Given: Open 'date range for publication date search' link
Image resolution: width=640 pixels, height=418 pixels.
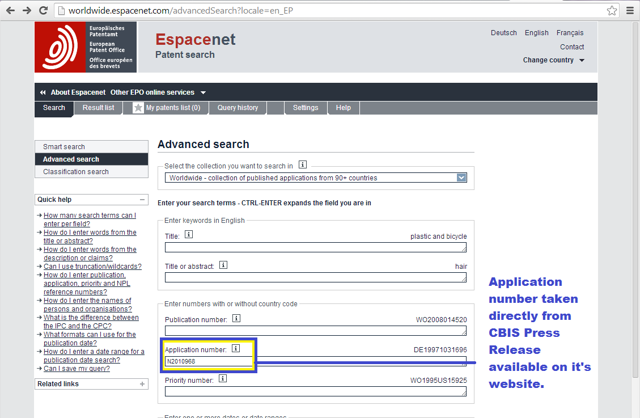Looking at the screenshot, I should tap(94, 356).
